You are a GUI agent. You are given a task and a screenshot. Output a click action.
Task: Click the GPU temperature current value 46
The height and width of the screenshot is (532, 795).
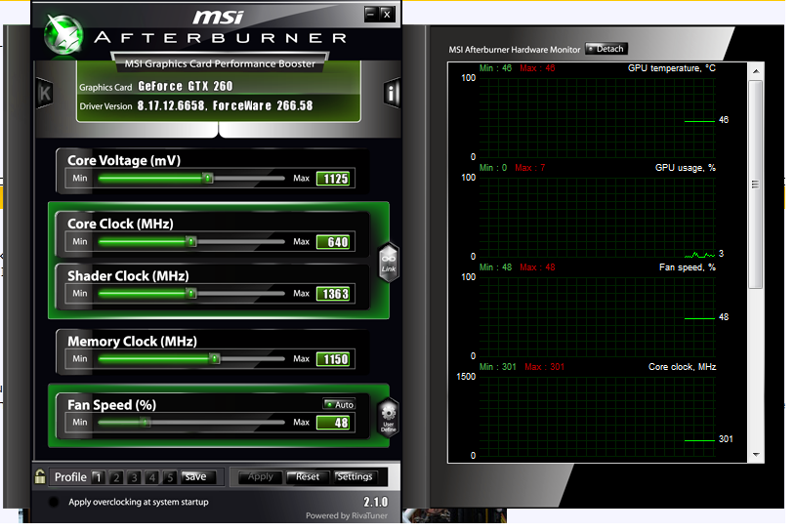click(724, 120)
